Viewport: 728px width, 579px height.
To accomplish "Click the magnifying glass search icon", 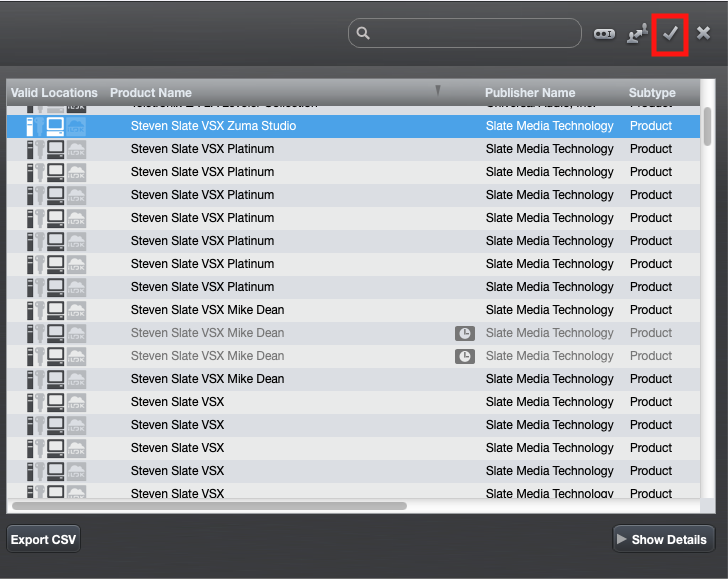I will point(363,33).
